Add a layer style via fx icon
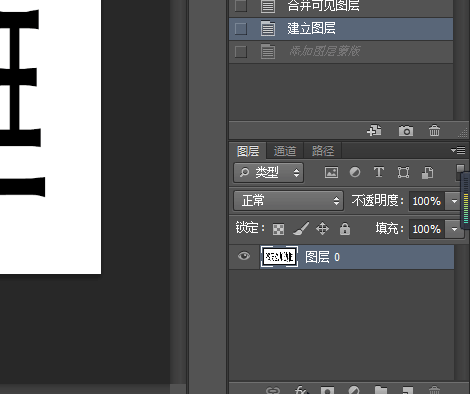The image size is (470, 394). [301, 390]
